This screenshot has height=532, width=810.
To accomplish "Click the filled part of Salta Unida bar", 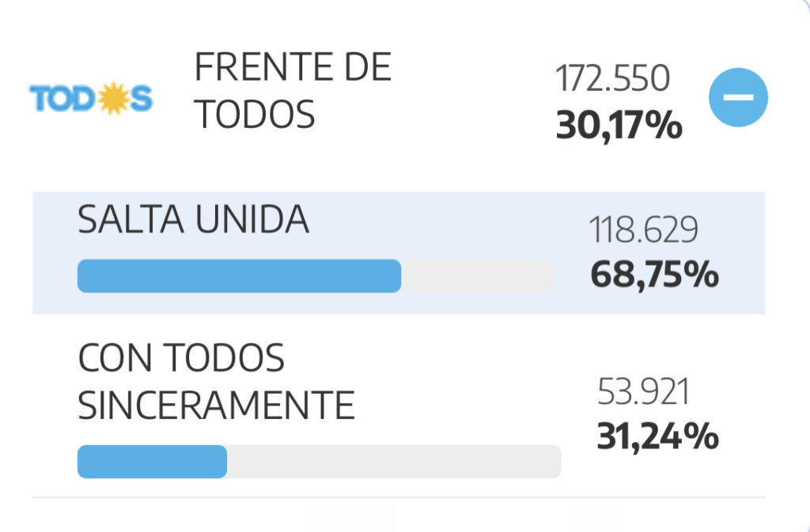I will [x=239, y=276].
